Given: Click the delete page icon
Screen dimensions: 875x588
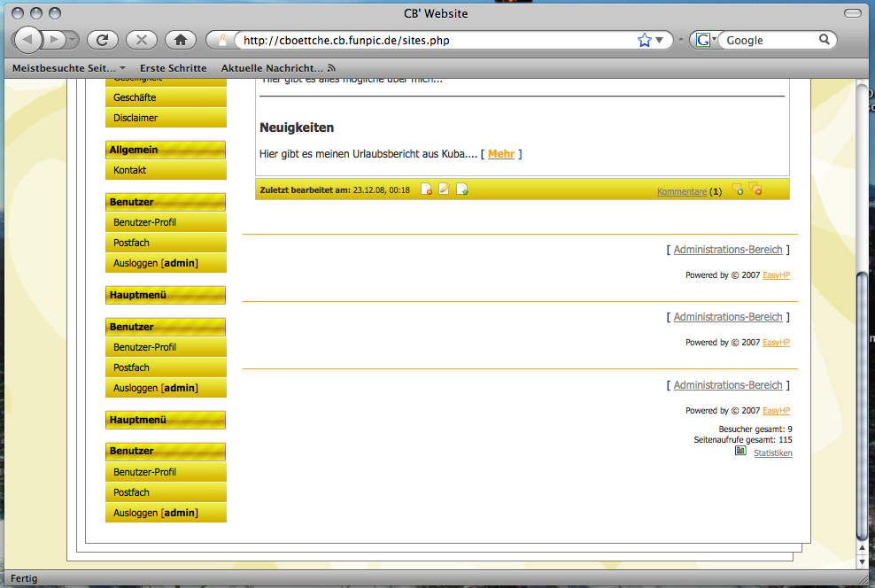Looking at the screenshot, I should (426, 190).
